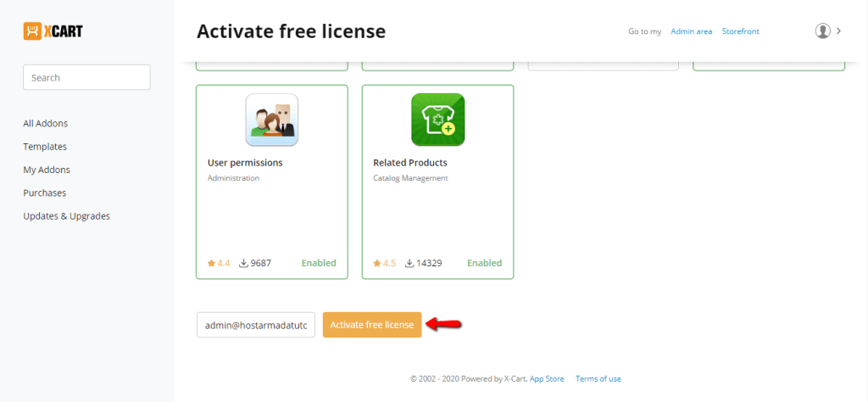Click the star rating 4.5 on Related Products

(x=385, y=263)
